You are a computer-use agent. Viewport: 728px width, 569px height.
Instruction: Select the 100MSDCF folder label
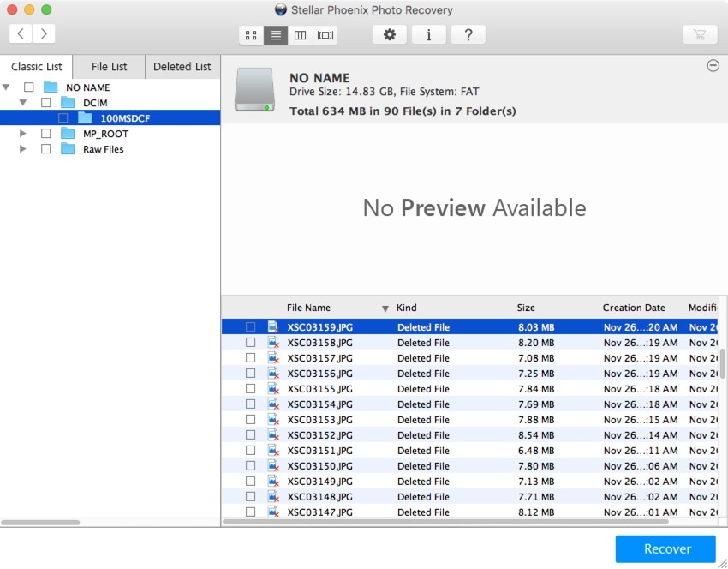[125, 118]
